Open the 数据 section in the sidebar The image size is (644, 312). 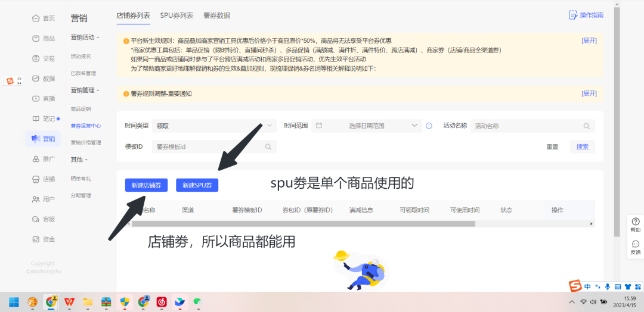click(43, 79)
